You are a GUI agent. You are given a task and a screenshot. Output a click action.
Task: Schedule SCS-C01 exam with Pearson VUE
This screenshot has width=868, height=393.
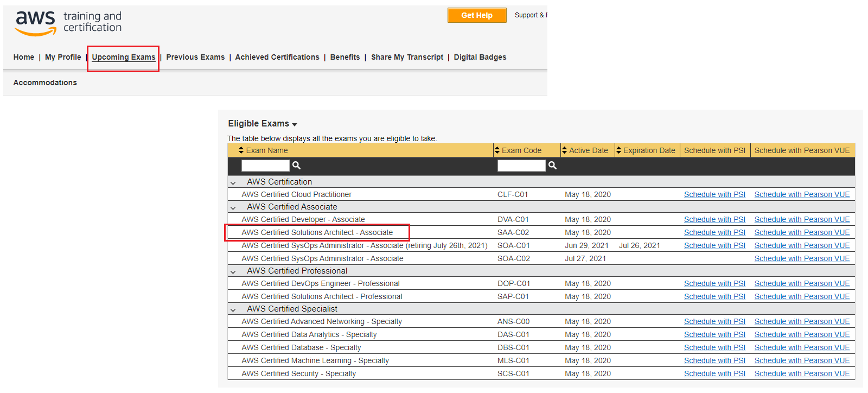(802, 373)
